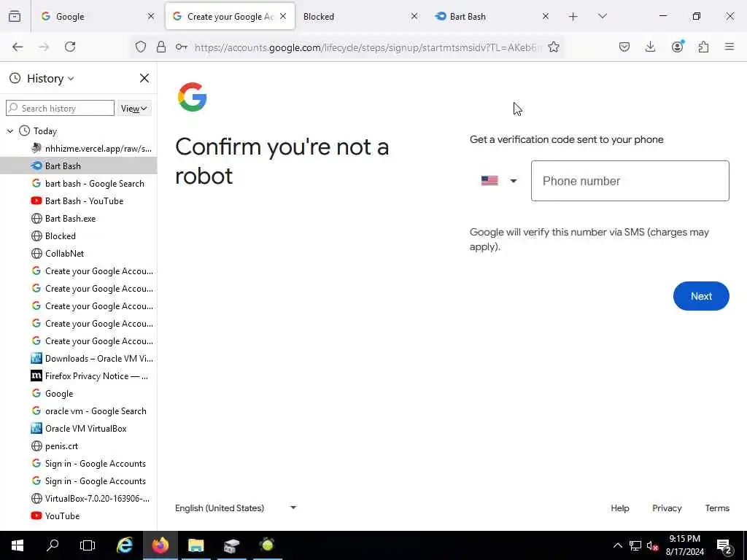The width and height of the screenshot is (747, 560).
Task: Click the Next button
Action: tap(701, 296)
